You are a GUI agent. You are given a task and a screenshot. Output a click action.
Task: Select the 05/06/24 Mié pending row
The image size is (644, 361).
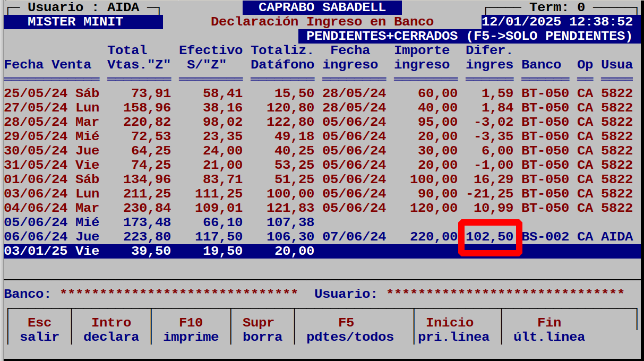coord(51,222)
